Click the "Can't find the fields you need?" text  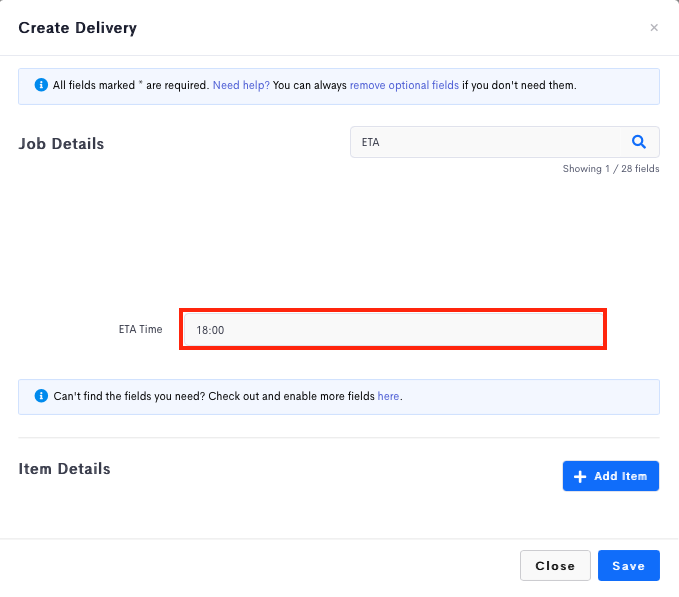tap(129, 396)
